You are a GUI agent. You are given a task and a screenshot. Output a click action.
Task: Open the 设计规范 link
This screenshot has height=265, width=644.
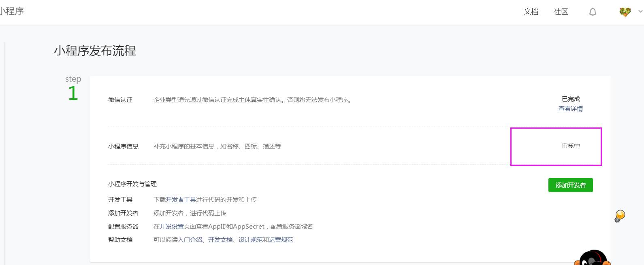click(251, 240)
